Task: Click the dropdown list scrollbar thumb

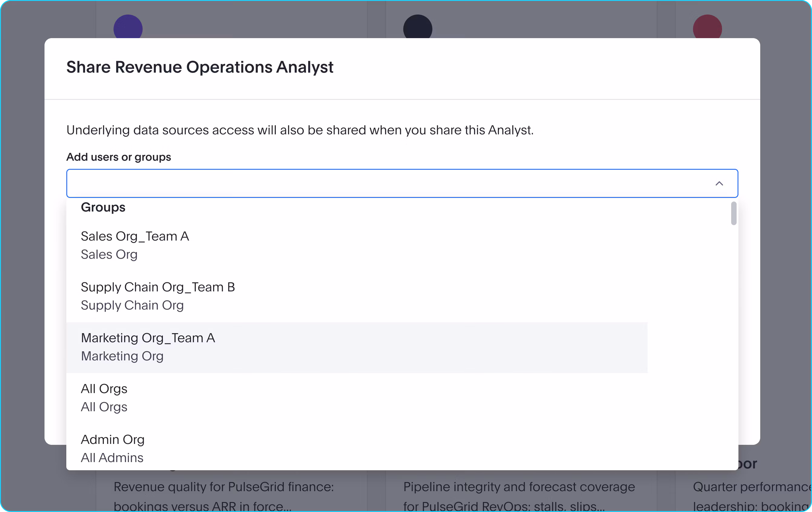Action: coord(733,213)
